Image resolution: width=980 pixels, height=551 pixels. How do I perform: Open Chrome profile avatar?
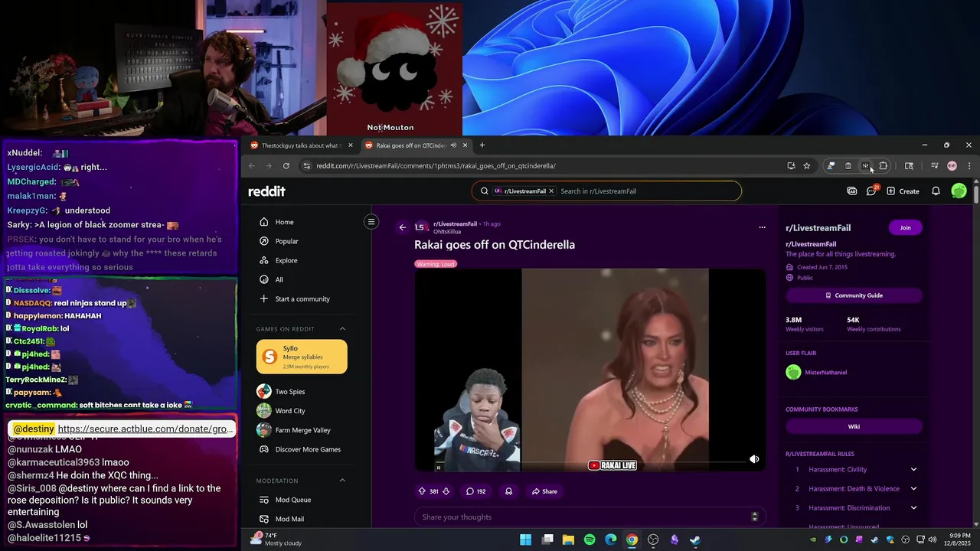click(x=952, y=166)
